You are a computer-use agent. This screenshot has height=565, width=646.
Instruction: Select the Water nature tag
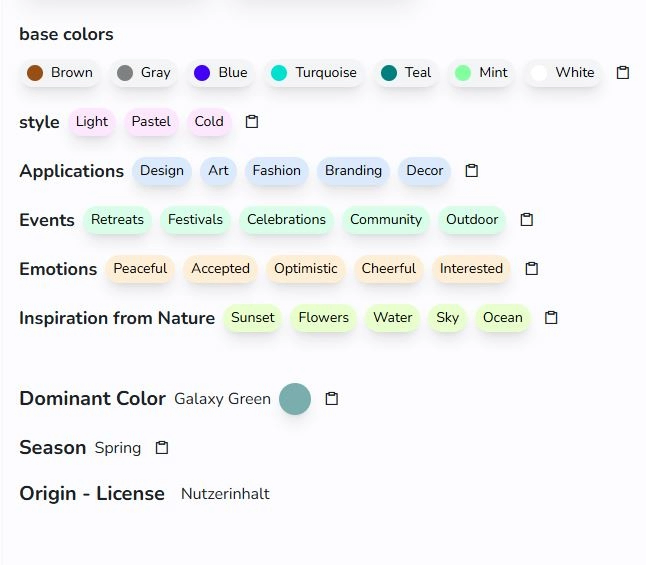(392, 318)
